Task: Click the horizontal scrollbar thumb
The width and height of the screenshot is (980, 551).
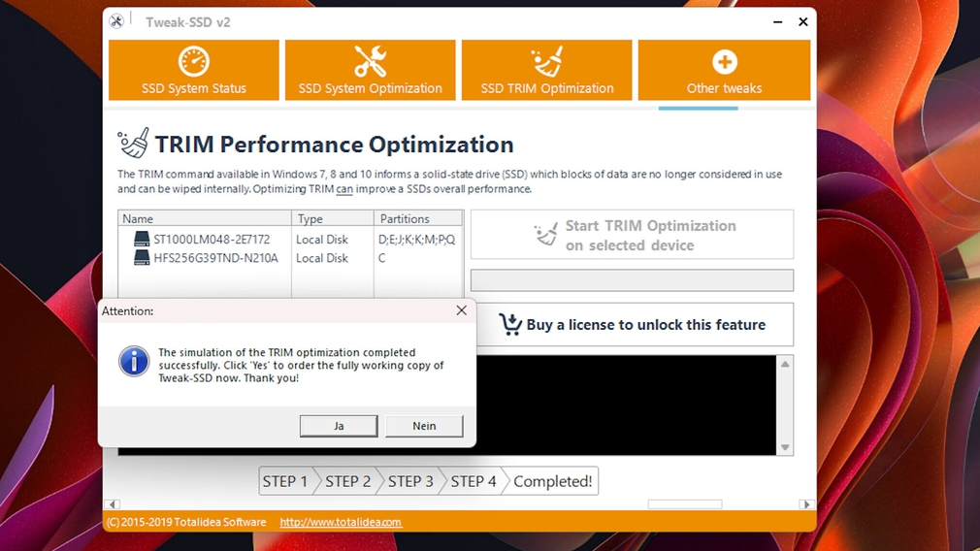Action: (x=685, y=504)
